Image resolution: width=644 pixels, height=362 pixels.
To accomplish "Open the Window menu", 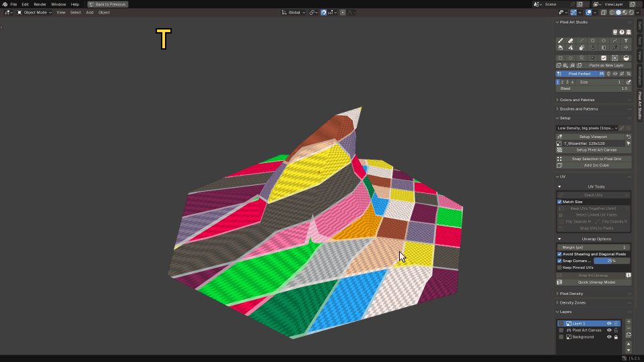I will (x=58, y=4).
